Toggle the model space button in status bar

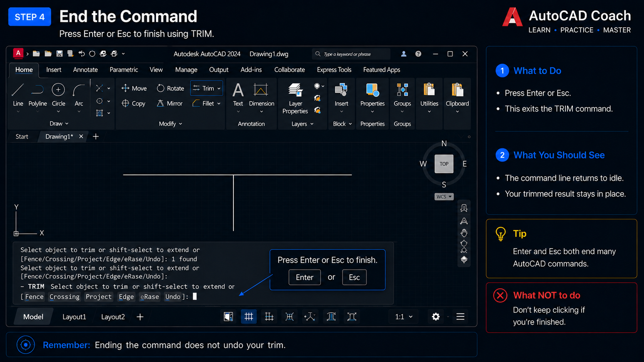tap(228, 317)
